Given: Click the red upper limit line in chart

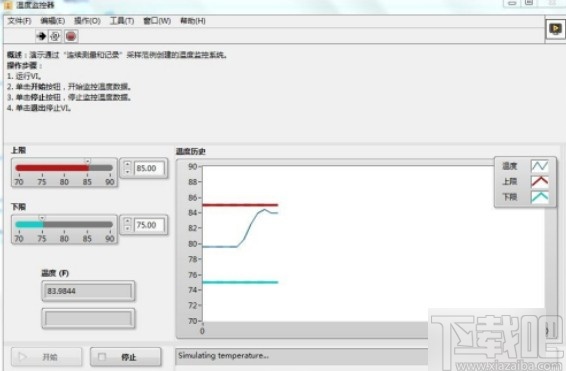Looking at the screenshot, I should click(x=240, y=205).
